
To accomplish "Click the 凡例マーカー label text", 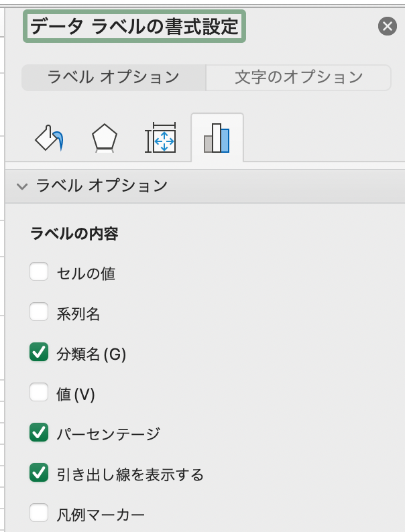I will [x=100, y=515].
